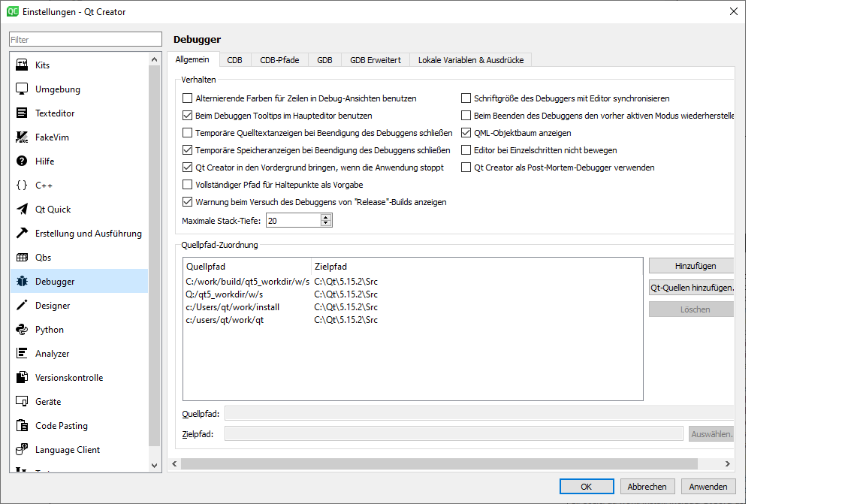Open the Language Client icon
The height and width of the screenshot is (504, 863).
(22, 449)
